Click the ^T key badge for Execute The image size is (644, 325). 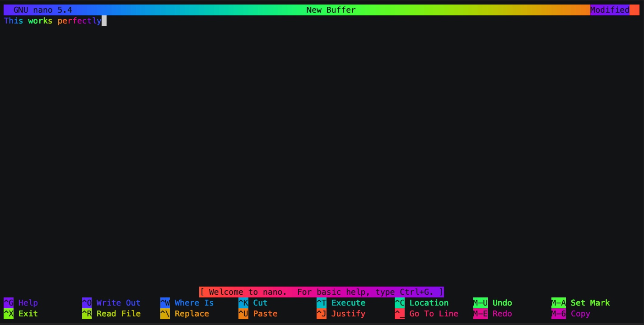(322, 303)
